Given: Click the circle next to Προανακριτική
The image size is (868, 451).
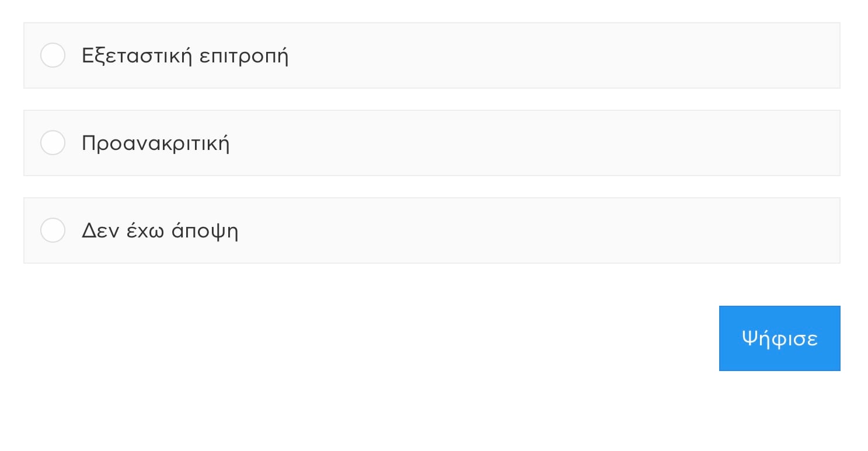Looking at the screenshot, I should click(x=53, y=143).
